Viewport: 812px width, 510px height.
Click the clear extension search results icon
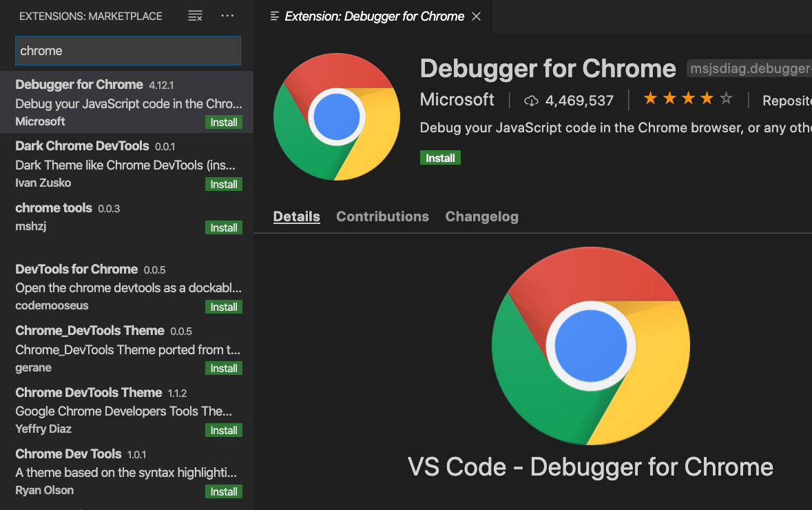tap(195, 15)
